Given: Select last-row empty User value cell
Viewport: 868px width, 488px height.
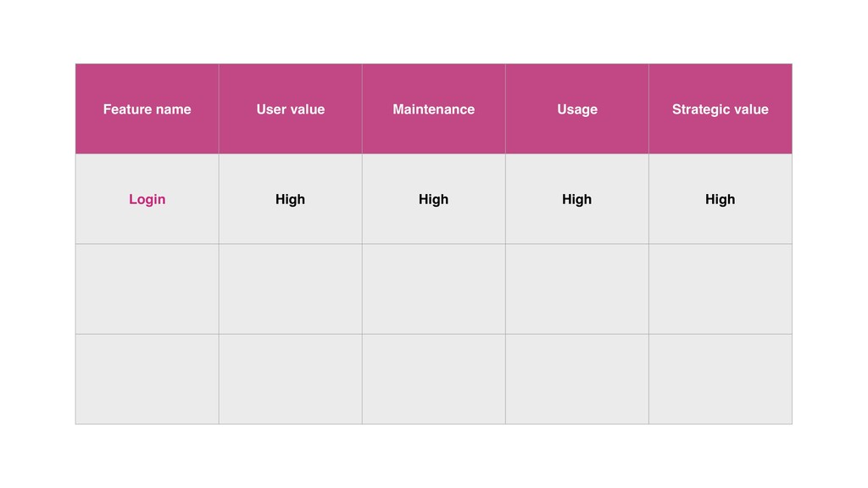Looking at the screenshot, I should click(290, 379).
